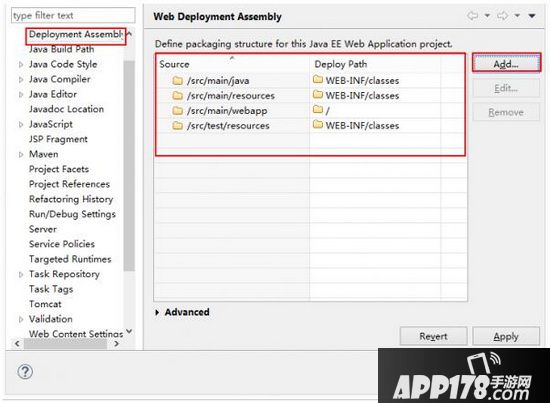Viewport: 550px width, 403px height.
Task: Click the root deploy path folder icon
Action: tap(318, 109)
